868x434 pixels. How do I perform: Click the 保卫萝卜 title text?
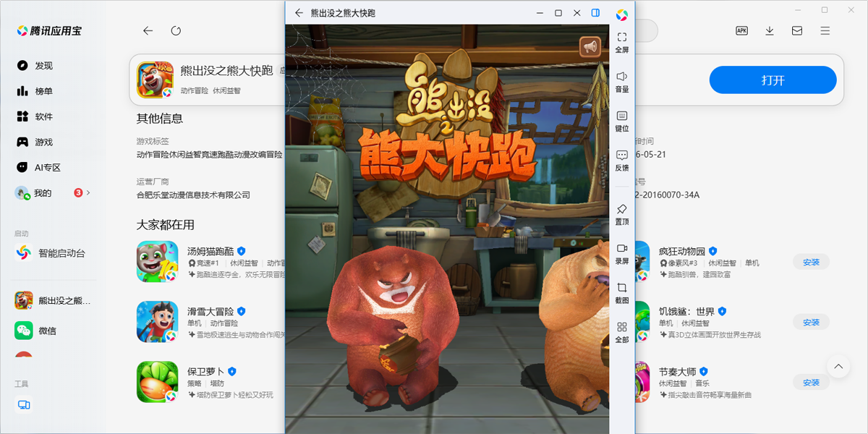point(205,371)
